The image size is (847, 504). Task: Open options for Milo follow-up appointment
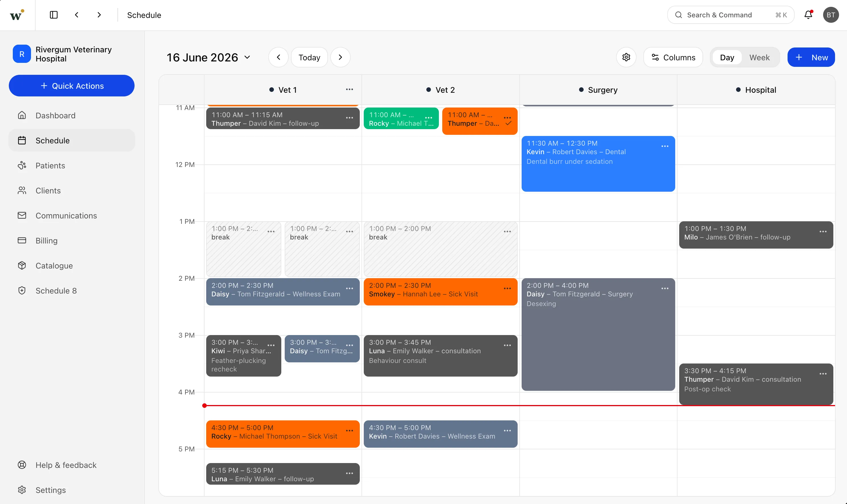823,232
